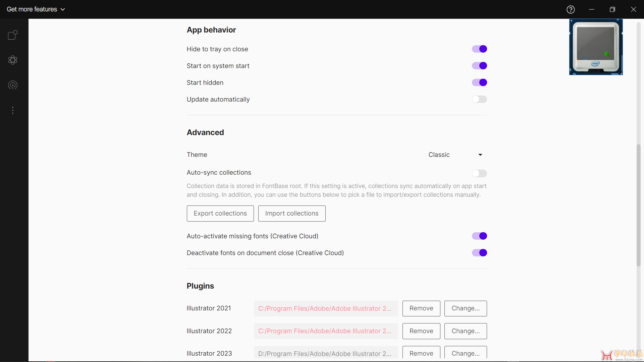Enable Update automatically switch

click(x=479, y=99)
